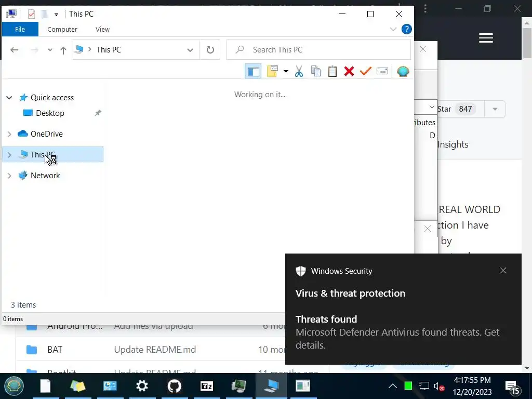The image size is (532, 399).
Task: Click the quick access properties checkmark icon
Action: pyautogui.click(x=32, y=14)
